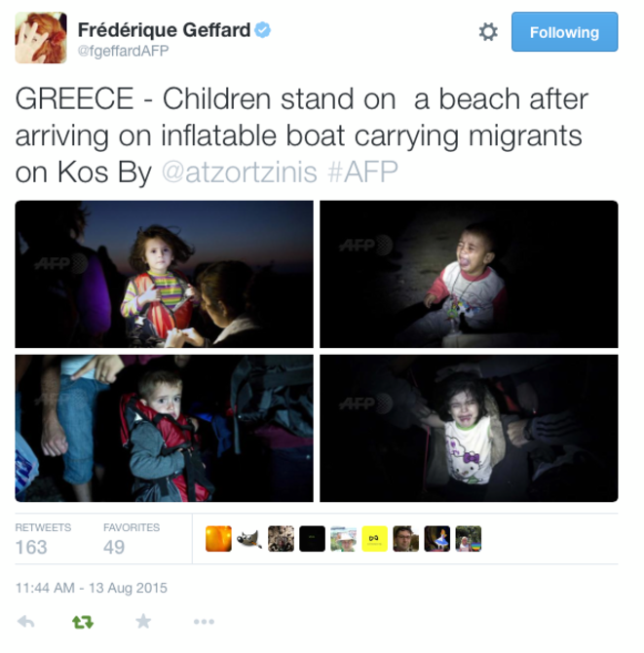Click the yellow avatar in retweeters row
The width and height of the screenshot is (644, 653).
point(375,538)
